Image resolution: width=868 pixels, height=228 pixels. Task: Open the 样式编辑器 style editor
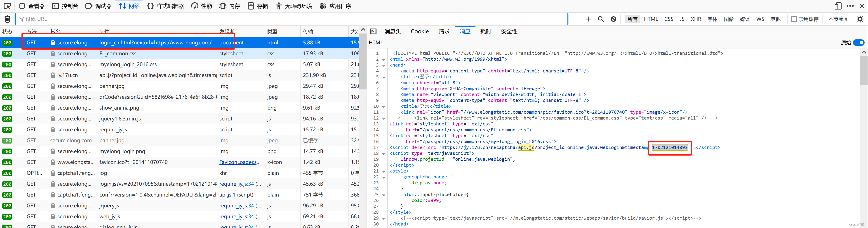pyautogui.click(x=166, y=6)
